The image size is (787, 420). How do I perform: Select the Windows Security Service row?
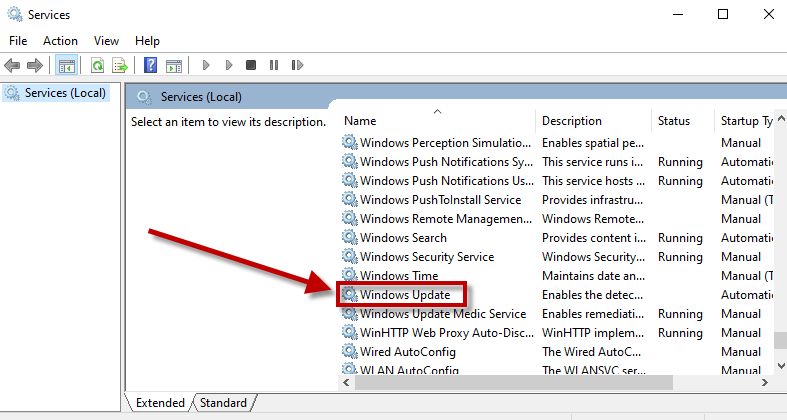point(557,257)
